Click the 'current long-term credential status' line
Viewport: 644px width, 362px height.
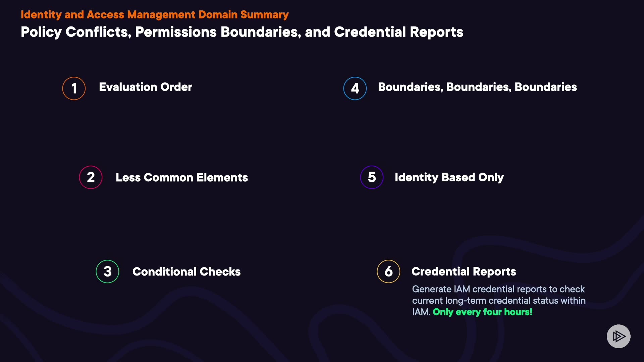point(499,301)
